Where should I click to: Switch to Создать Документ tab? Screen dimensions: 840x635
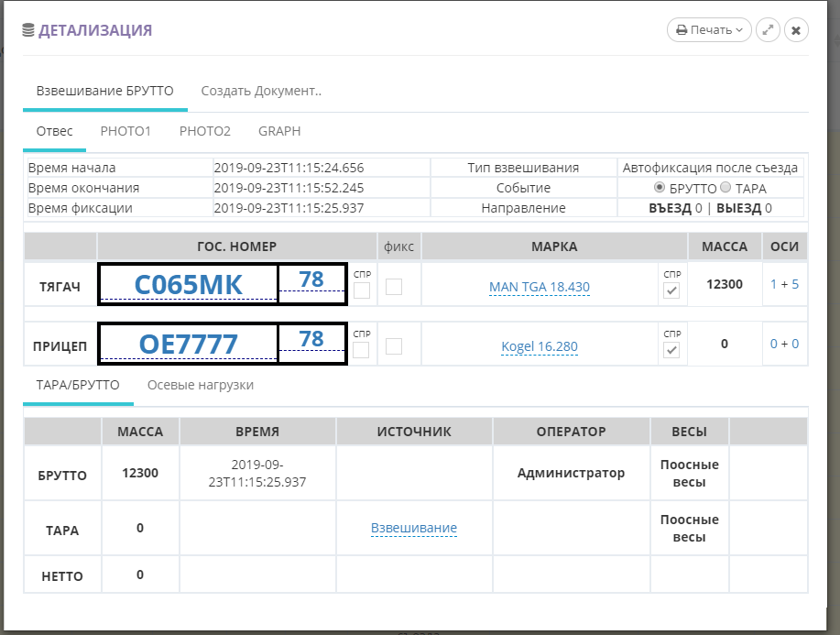click(x=261, y=91)
